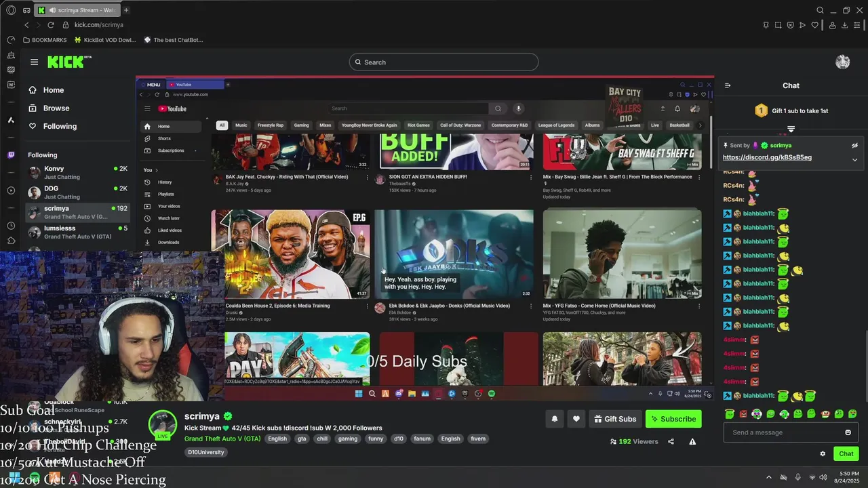Image resolution: width=868 pixels, height=488 pixels.
Task: Open system volume control
Action: tap(823, 477)
